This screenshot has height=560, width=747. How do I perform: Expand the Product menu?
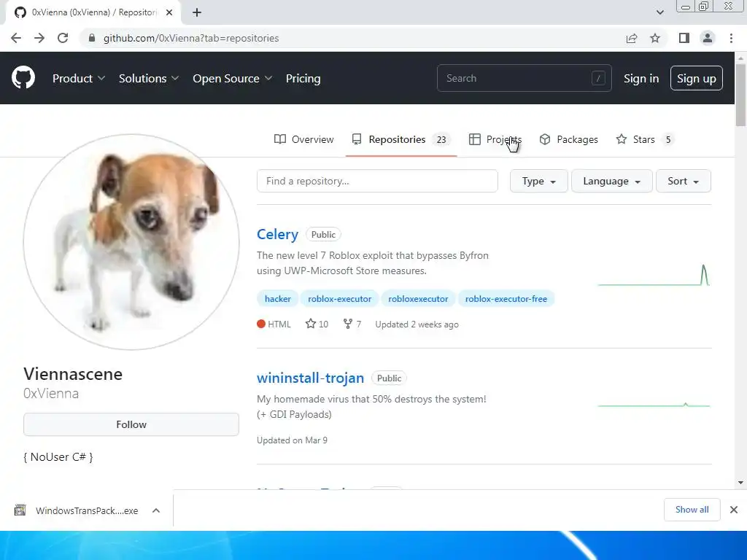tap(79, 78)
